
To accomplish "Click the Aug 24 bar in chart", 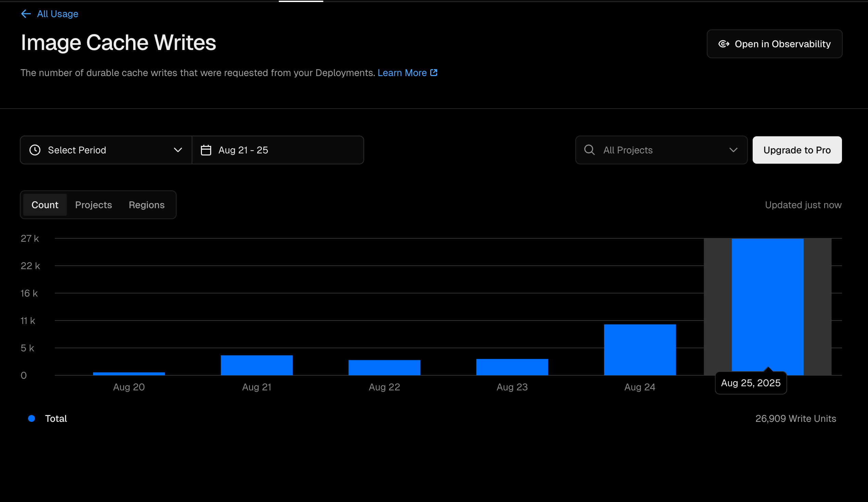I will tap(640, 350).
